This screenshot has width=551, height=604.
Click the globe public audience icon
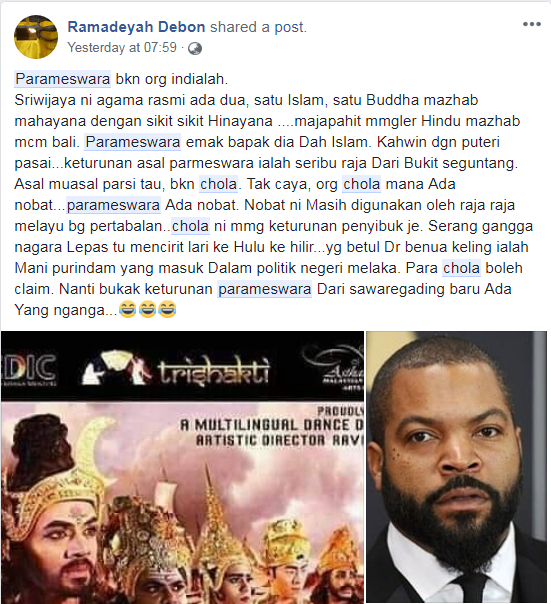pos(195,49)
